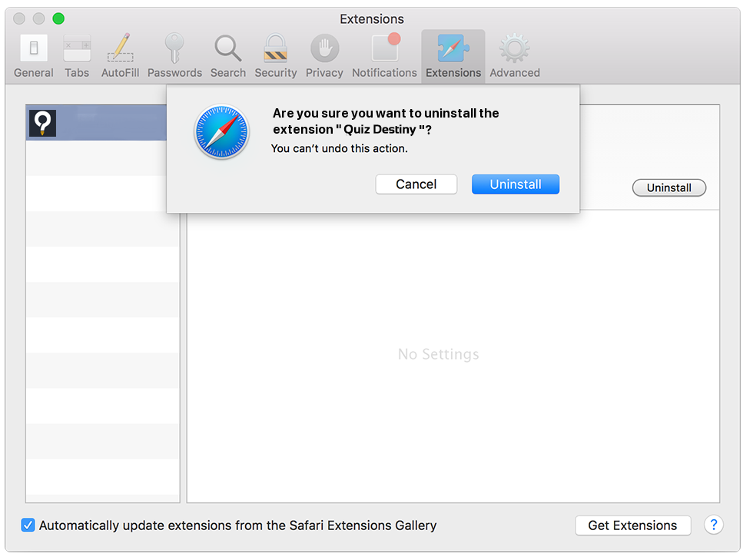
Task: Open the Advanced preferences pane
Action: tap(514, 56)
